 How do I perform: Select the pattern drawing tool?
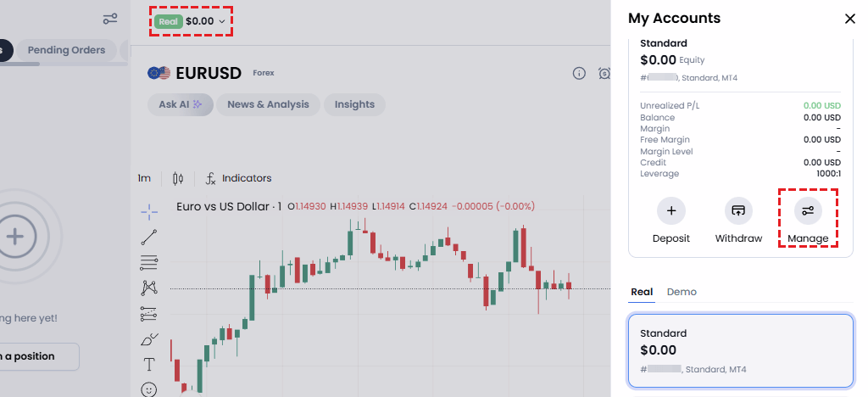click(x=149, y=288)
